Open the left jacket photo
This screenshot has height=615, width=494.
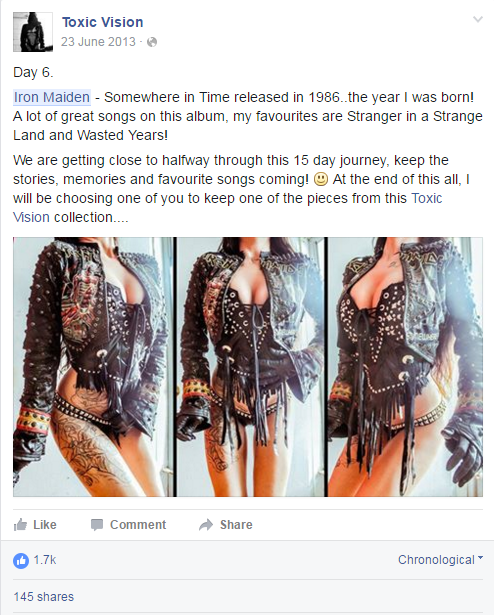93,367
